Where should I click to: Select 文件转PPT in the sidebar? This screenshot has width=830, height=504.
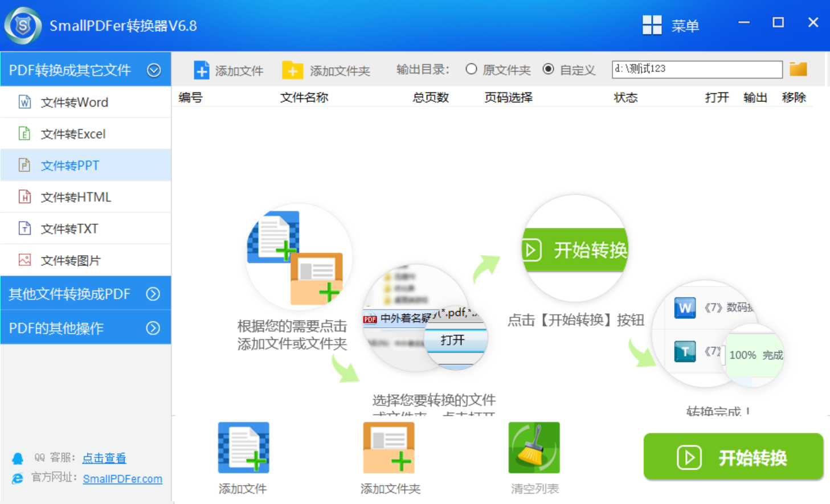click(x=85, y=165)
